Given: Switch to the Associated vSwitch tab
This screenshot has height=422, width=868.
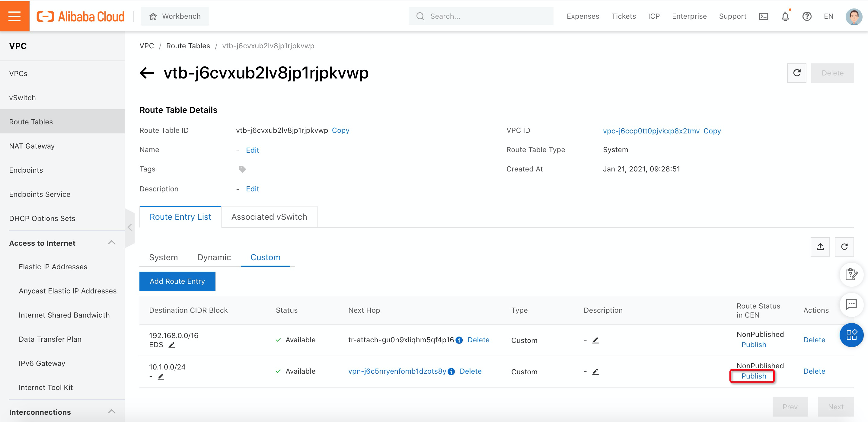Looking at the screenshot, I should point(269,217).
